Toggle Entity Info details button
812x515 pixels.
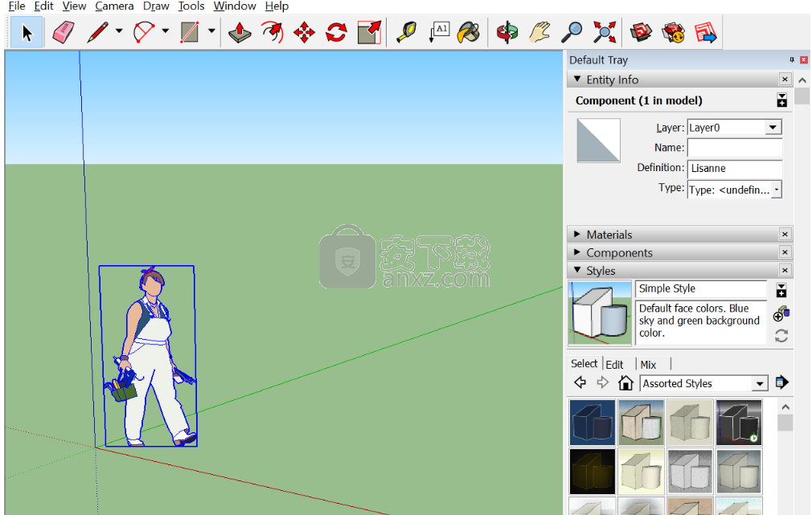[x=782, y=100]
